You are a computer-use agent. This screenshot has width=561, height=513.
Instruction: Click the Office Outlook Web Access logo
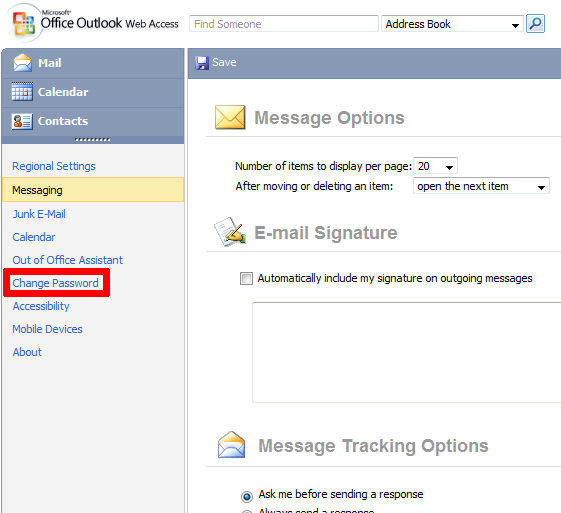pos(95,22)
